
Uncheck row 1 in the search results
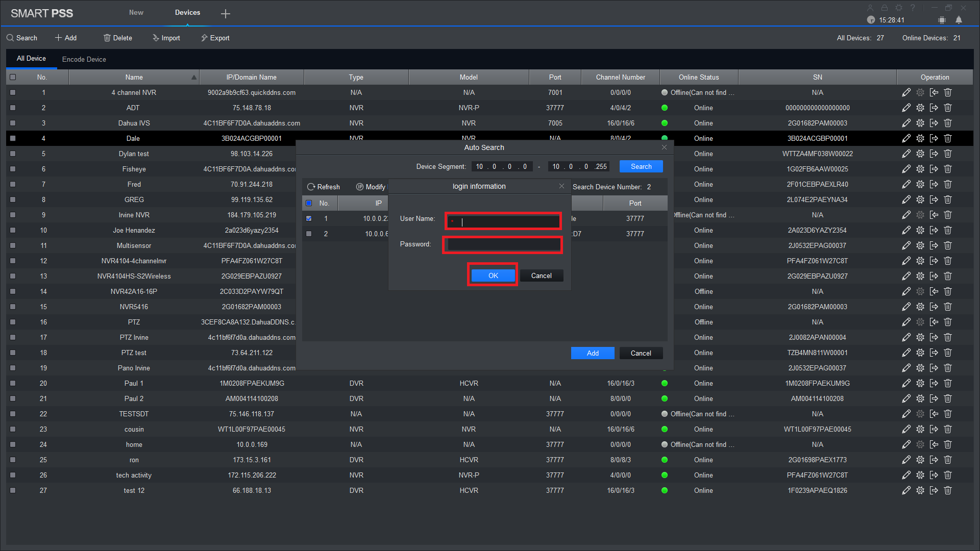[309, 218]
